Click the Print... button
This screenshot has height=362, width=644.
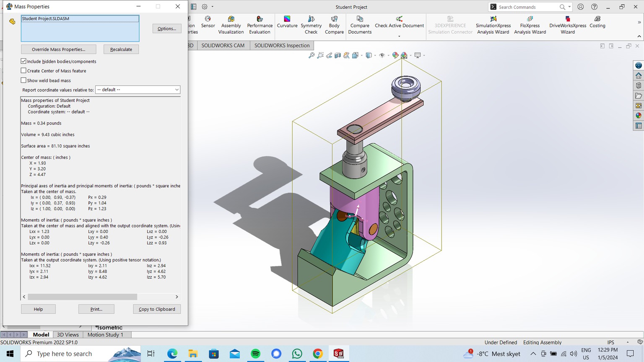[x=96, y=309]
